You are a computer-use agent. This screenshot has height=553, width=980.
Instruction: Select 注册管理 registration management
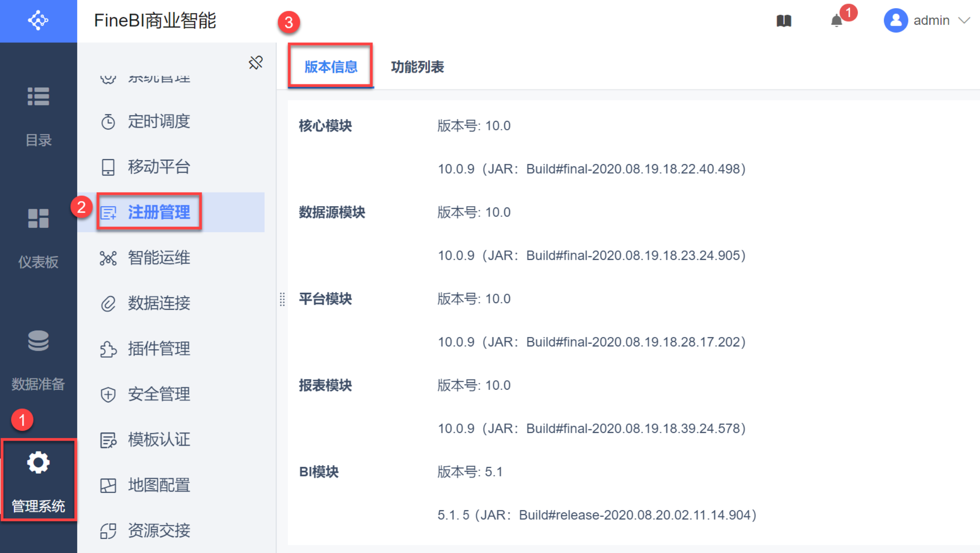(159, 212)
